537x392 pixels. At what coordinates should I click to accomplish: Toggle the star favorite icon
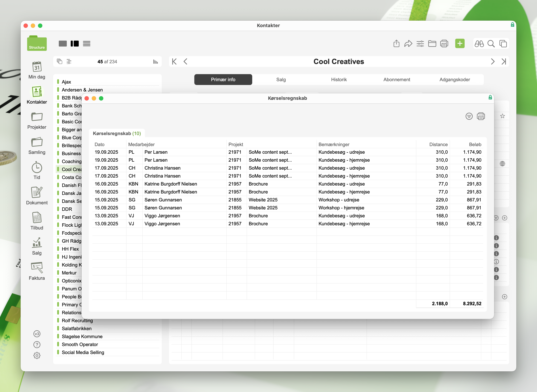pyautogui.click(x=502, y=116)
